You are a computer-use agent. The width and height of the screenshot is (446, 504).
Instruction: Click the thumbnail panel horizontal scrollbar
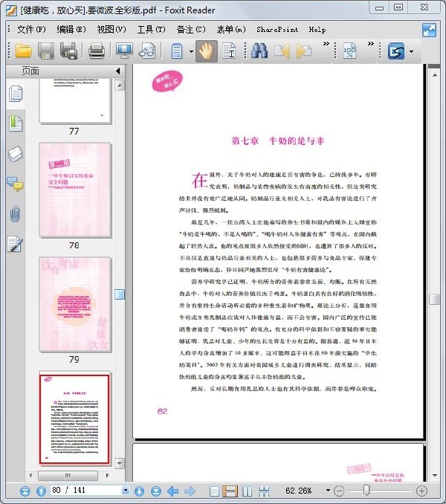(x=68, y=476)
